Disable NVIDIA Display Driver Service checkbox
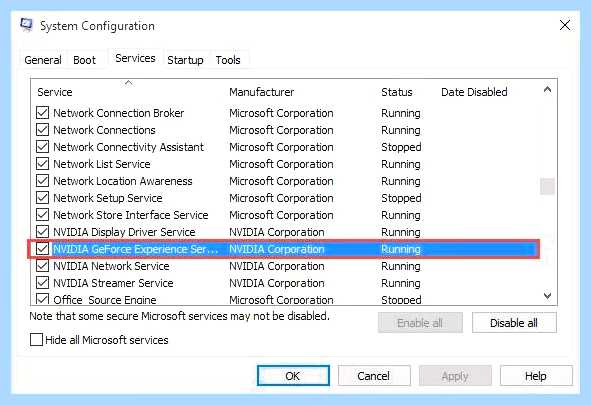 (42, 232)
